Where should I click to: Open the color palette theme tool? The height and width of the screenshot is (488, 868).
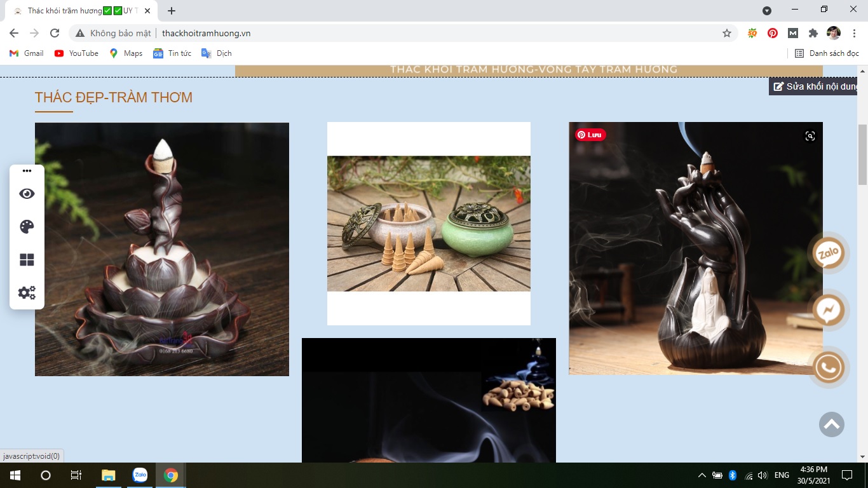tap(27, 227)
